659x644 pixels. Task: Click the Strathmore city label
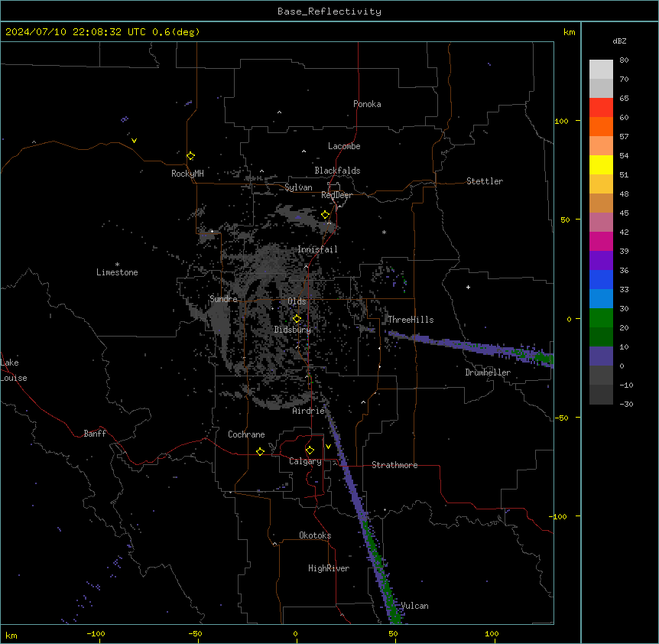[x=394, y=465]
